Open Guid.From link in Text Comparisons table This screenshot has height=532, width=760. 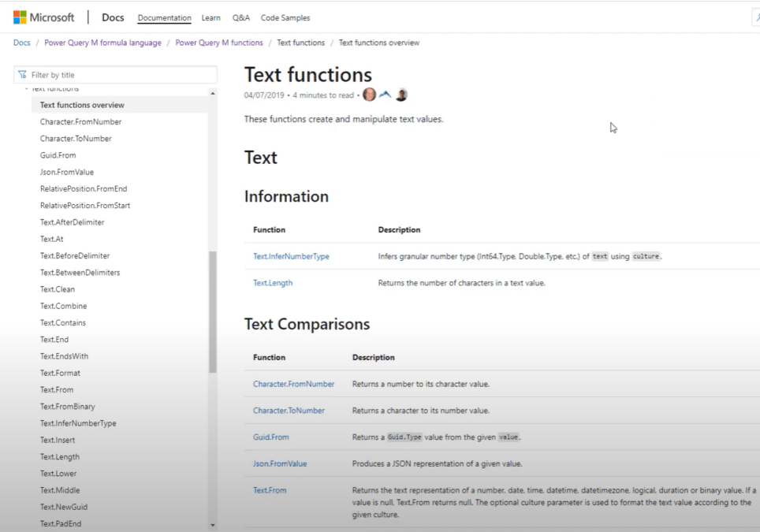click(271, 437)
